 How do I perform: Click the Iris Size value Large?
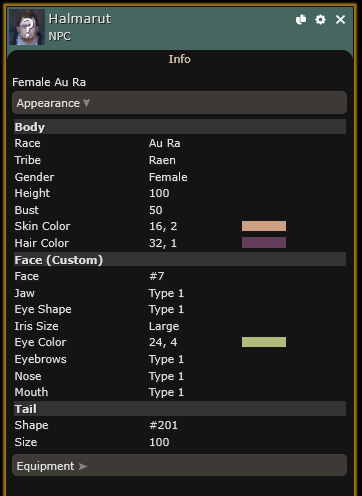(x=164, y=326)
